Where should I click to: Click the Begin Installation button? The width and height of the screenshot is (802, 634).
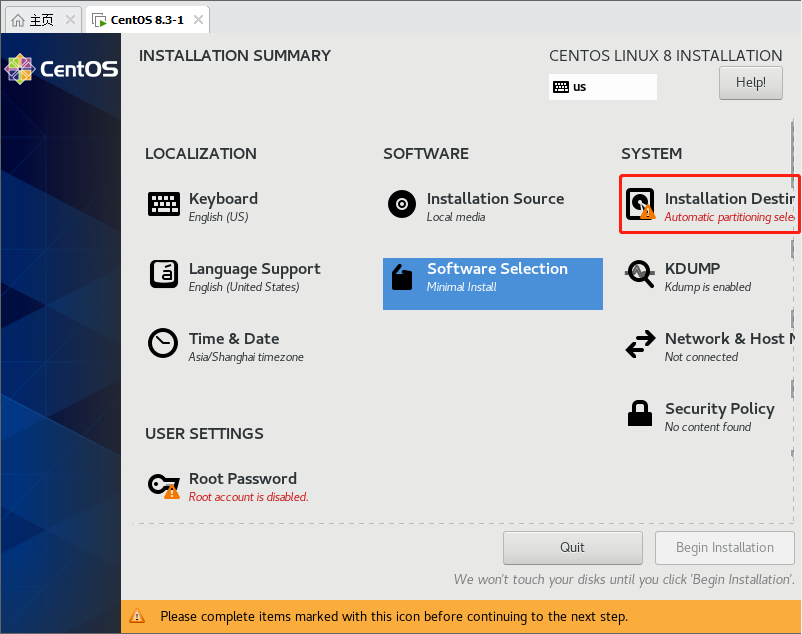click(x=724, y=548)
